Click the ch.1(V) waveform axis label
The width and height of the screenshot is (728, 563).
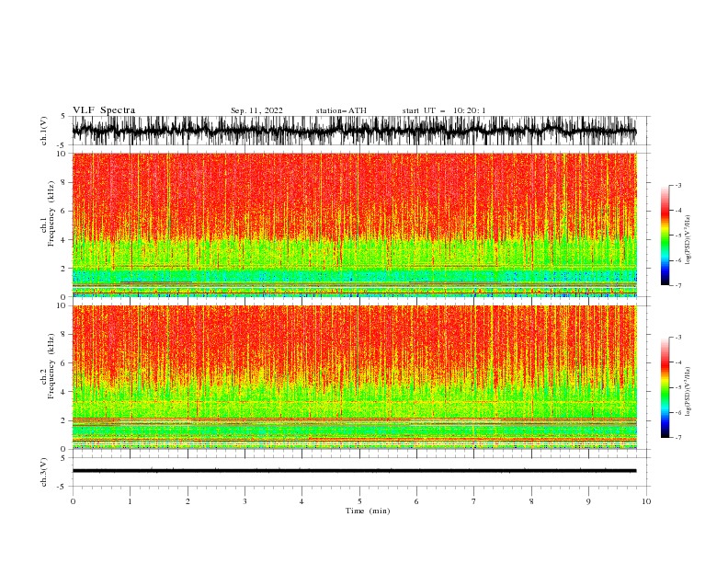[x=44, y=131]
